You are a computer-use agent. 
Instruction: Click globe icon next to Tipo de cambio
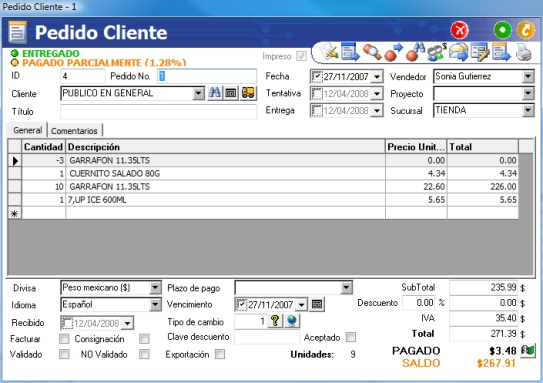pyautogui.click(x=292, y=321)
